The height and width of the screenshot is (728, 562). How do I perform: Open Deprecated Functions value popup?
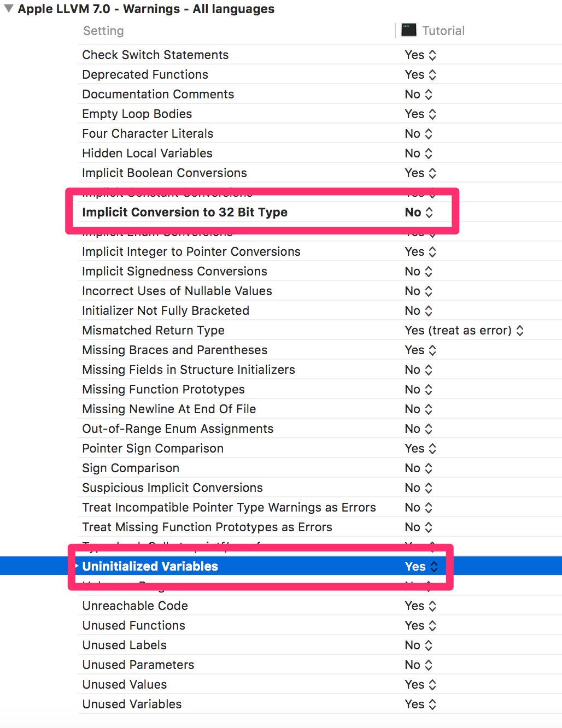coord(420,74)
